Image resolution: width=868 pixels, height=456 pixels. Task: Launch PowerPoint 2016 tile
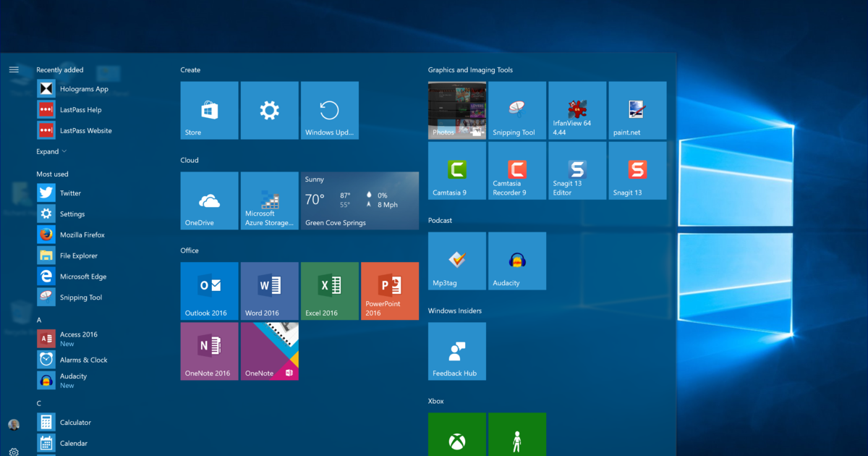pos(390,291)
